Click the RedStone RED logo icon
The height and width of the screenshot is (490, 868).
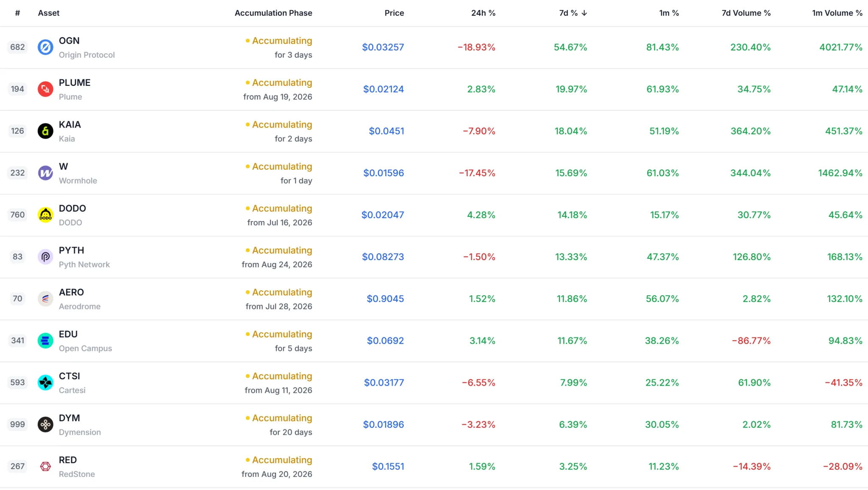coord(45,466)
